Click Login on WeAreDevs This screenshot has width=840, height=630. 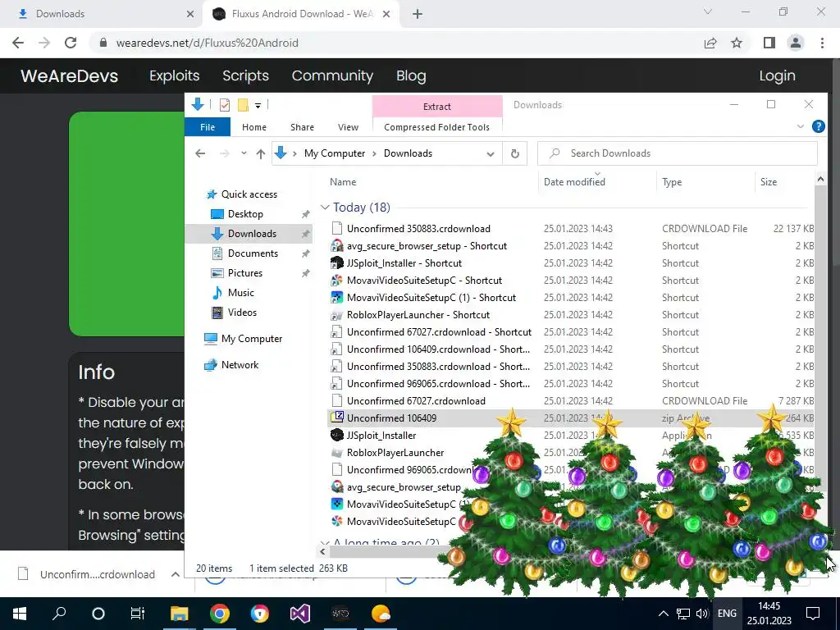tap(777, 75)
